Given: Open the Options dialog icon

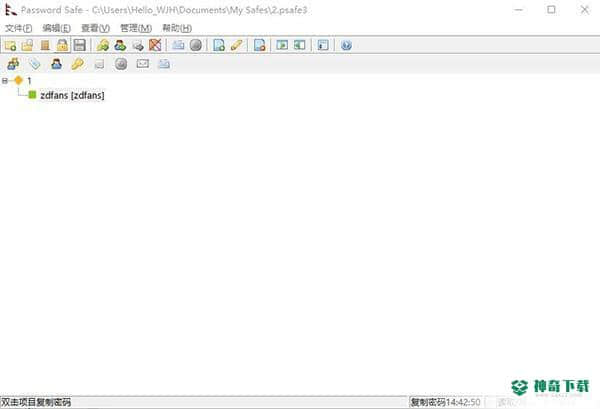Looking at the screenshot, I should point(323,45).
